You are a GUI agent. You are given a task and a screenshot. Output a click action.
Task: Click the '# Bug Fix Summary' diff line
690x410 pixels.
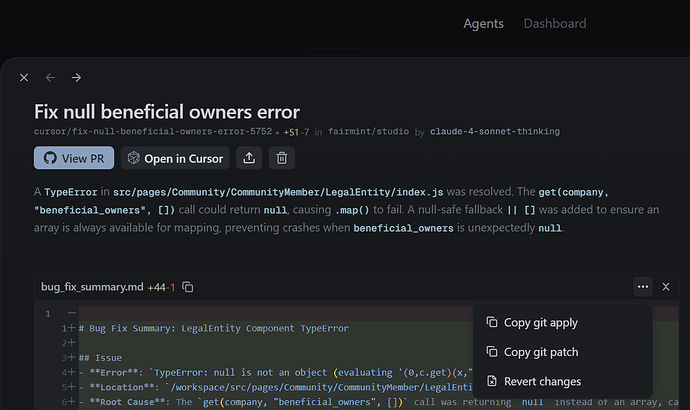[x=214, y=328]
